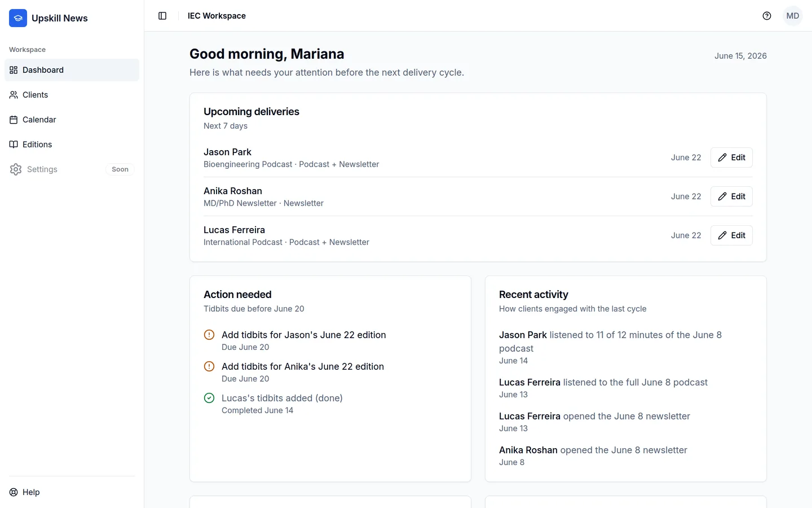
Task: Click the Editions book icon
Action: pos(14,144)
